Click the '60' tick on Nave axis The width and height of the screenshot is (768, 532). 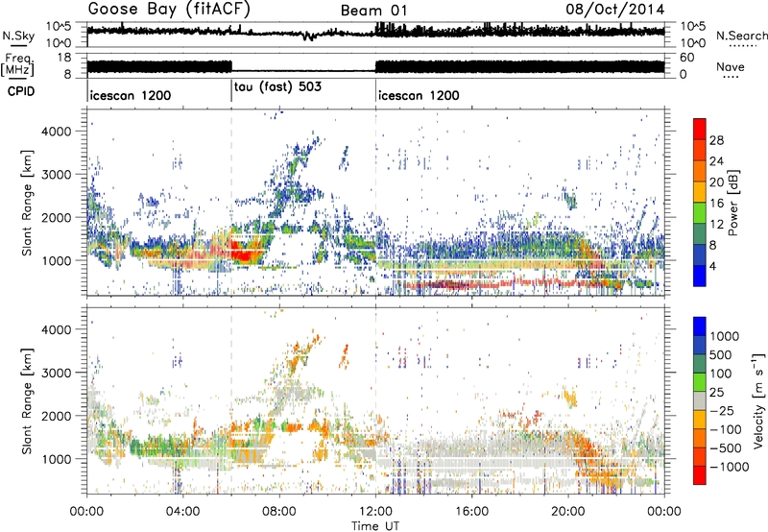point(687,58)
